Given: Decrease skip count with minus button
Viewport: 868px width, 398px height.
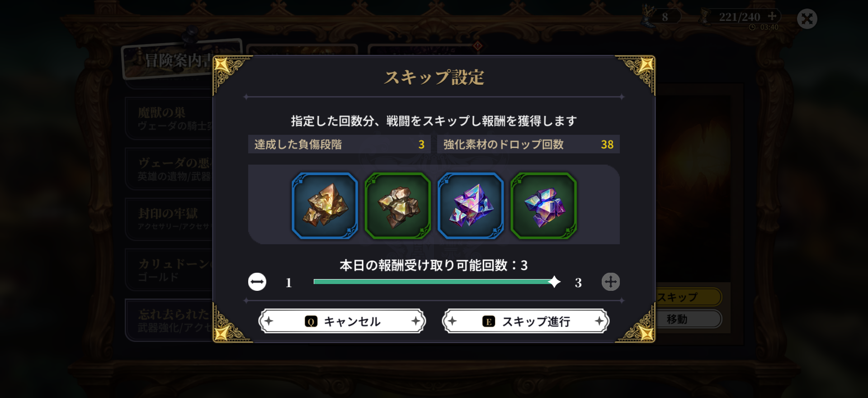Looking at the screenshot, I should coord(257,282).
